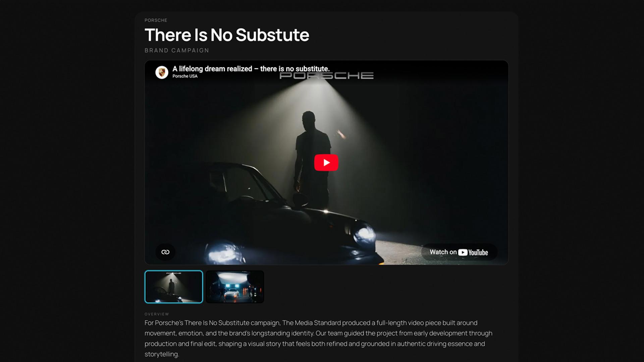Open the 'A lifelong dream realized' video title

(x=251, y=69)
